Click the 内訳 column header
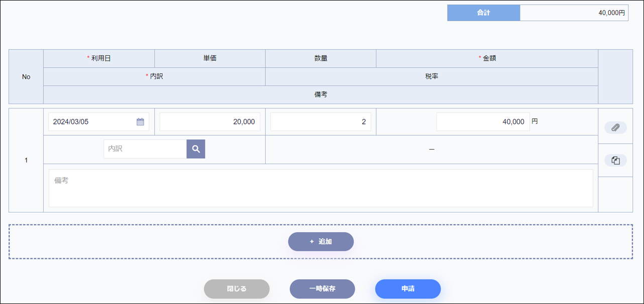This screenshot has height=304, width=644. [x=154, y=77]
